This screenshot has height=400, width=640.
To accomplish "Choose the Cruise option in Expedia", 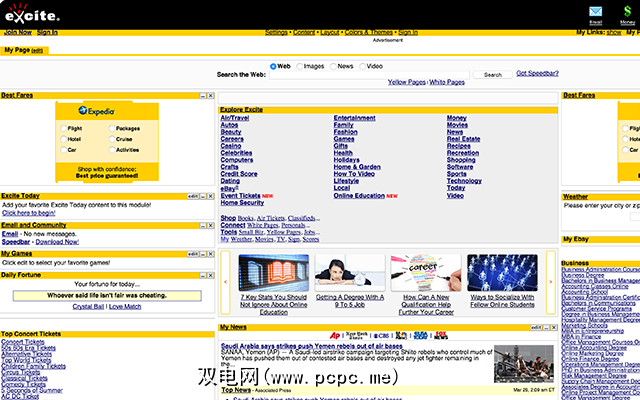I will (x=112, y=139).
